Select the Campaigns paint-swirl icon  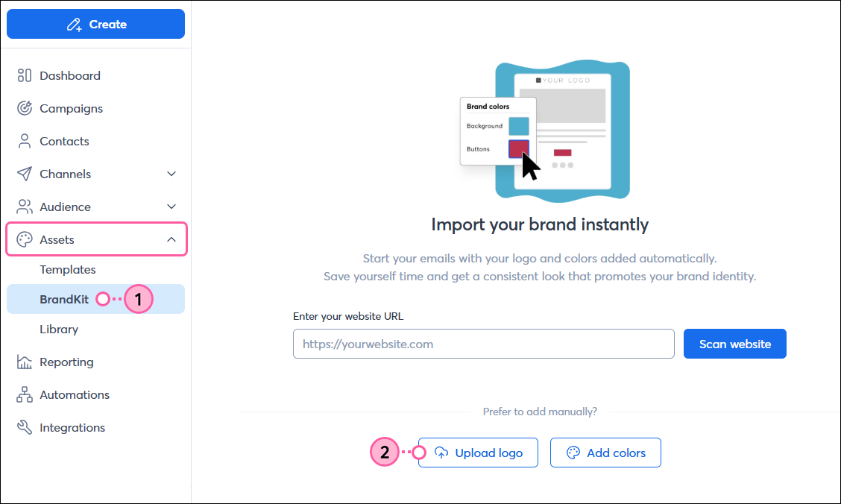pyautogui.click(x=24, y=108)
